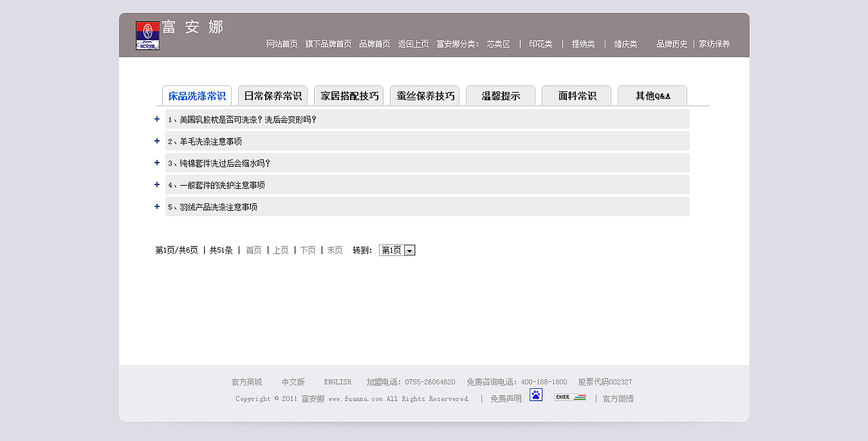Open the 婚庆类 category link
Image resolution: width=868 pixels, height=441 pixels.
pyautogui.click(x=626, y=44)
